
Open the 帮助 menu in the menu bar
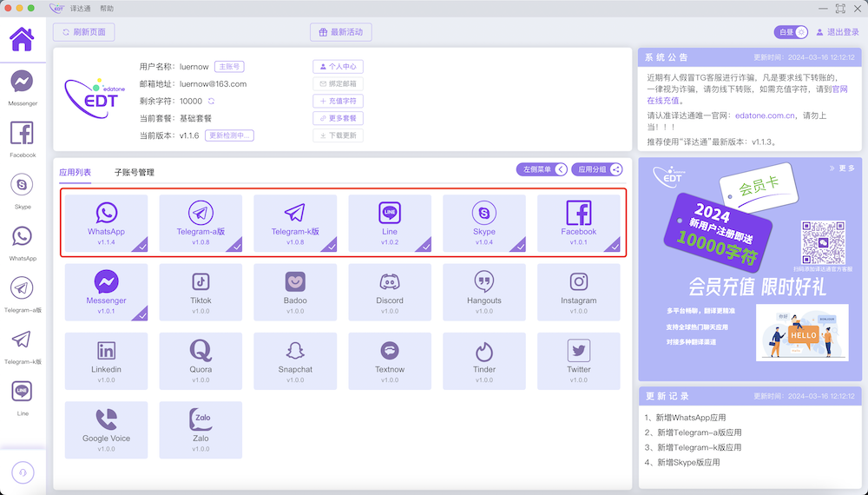point(106,8)
